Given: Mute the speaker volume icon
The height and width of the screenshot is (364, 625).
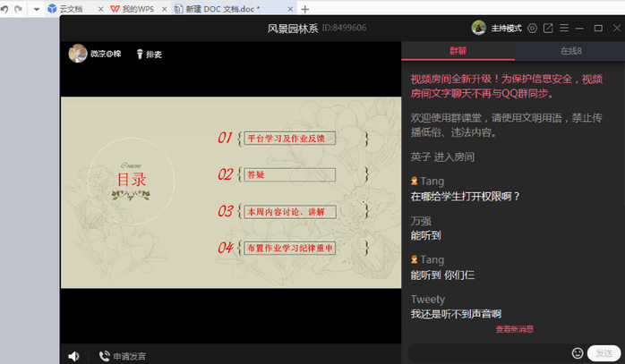Looking at the screenshot, I should 73,356.
